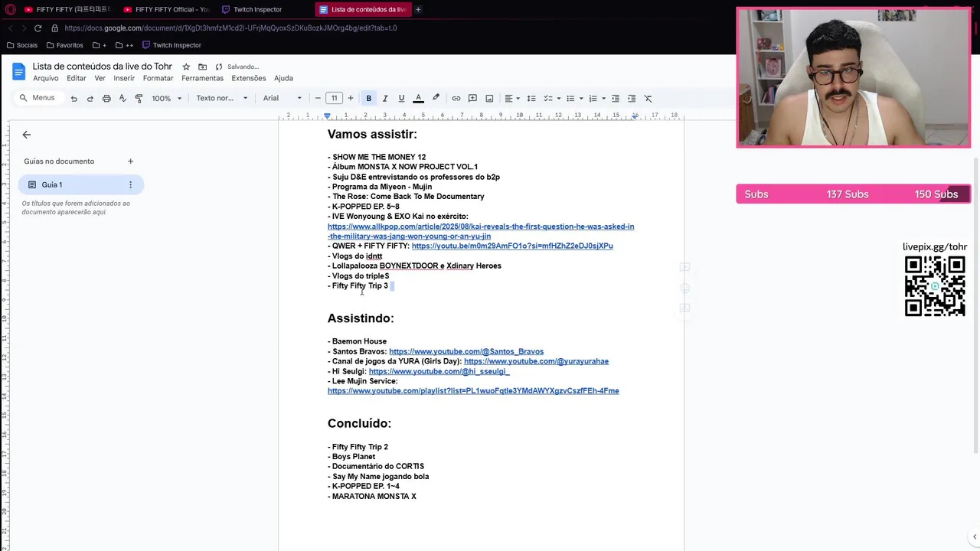Image resolution: width=980 pixels, height=551 pixels.
Task: Print the document with the printer icon
Action: coord(106,99)
